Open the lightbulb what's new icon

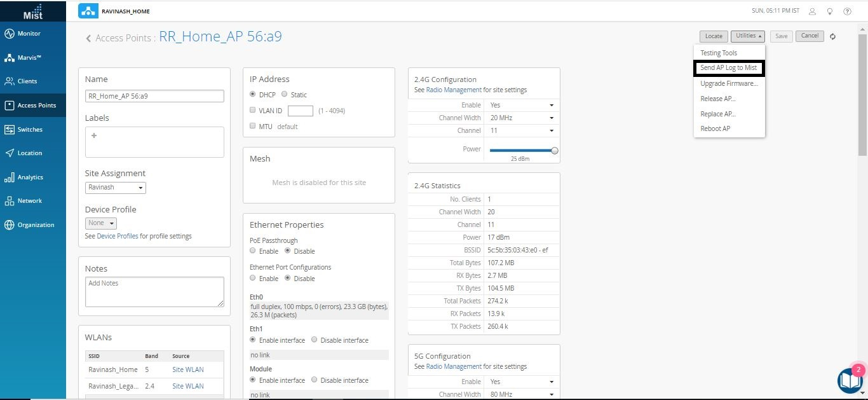[830, 11]
